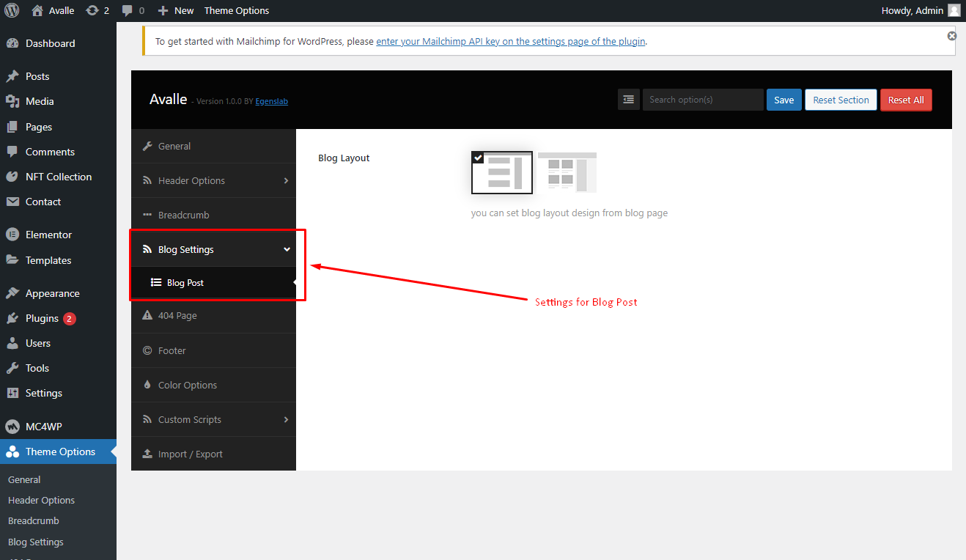
Task: Click the Users icon in sidebar
Action: click(12, 343)
